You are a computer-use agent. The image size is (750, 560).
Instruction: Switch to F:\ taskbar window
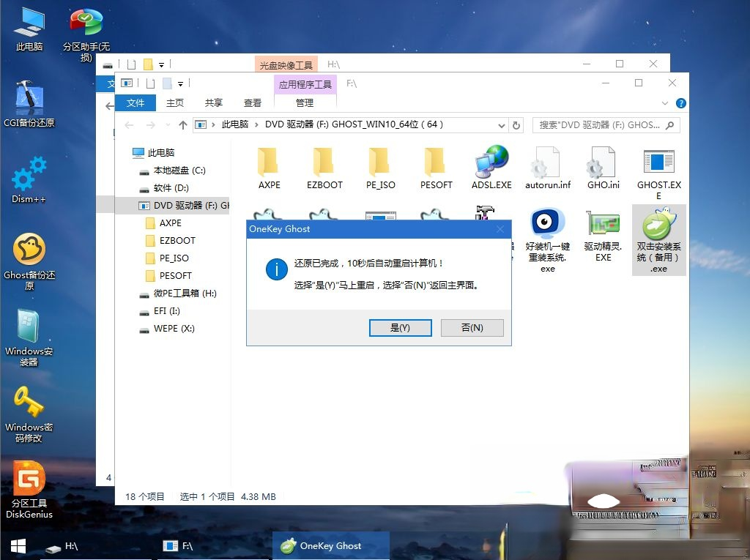[x=213, y=546]
